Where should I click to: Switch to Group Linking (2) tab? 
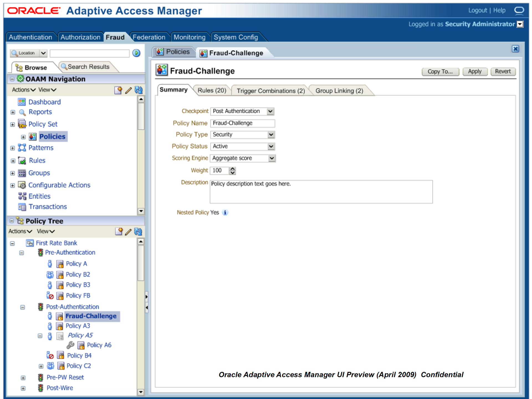[x=339, y=91]
